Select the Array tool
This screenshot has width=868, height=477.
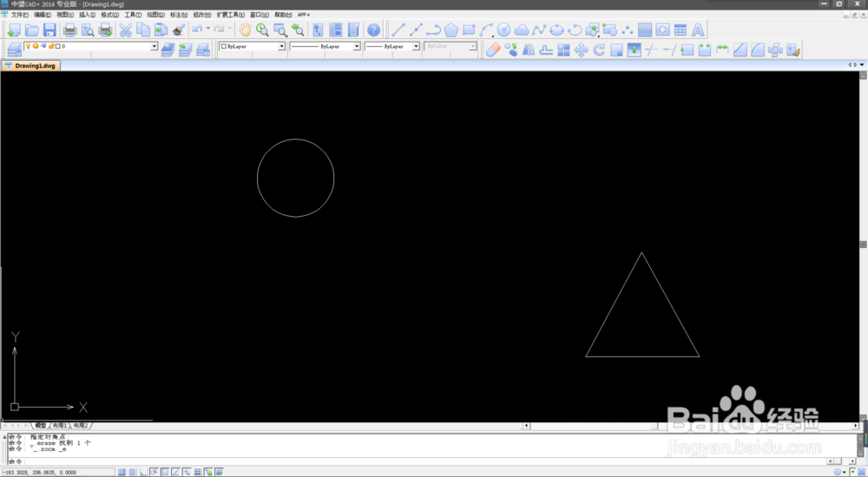(563, 50)
